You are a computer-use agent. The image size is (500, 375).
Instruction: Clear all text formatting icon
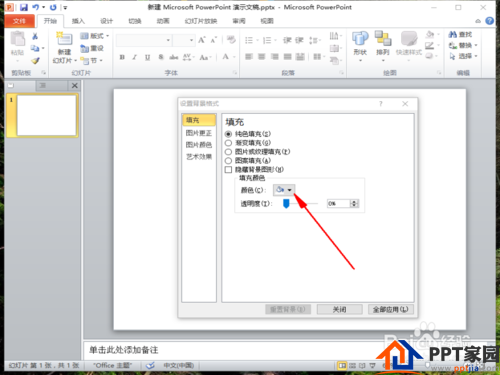click(231, 40)
